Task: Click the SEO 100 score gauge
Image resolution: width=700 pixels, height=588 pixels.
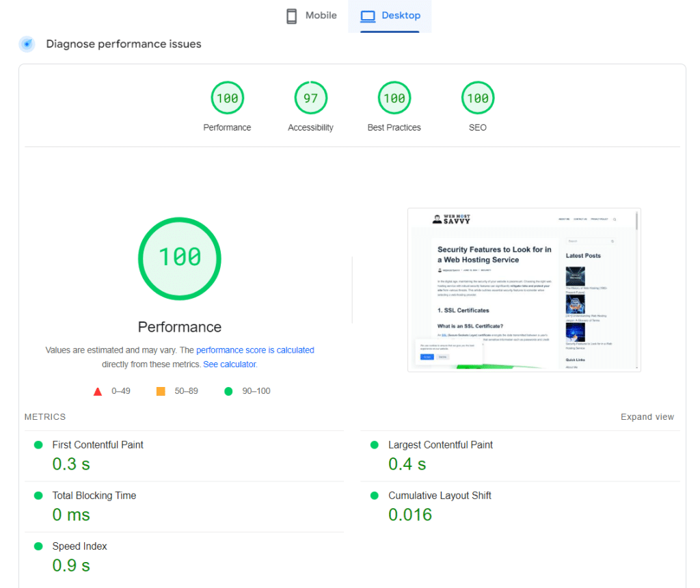Action: click(x=477, y=98)
